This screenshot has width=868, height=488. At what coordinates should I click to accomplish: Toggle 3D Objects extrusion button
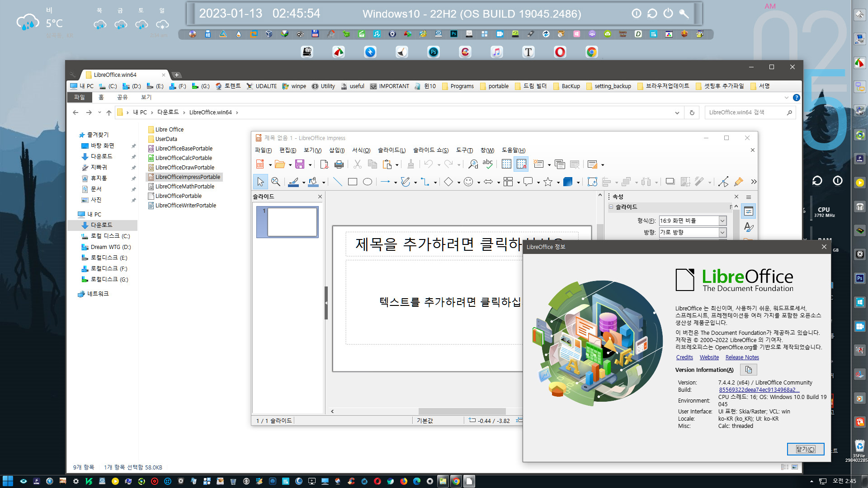click(568, 182)
